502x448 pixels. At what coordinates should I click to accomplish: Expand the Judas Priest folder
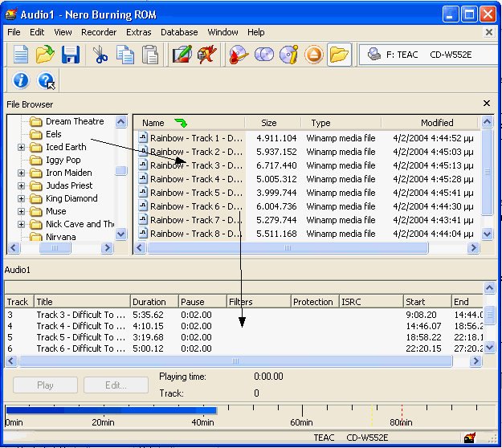point(21,185)
